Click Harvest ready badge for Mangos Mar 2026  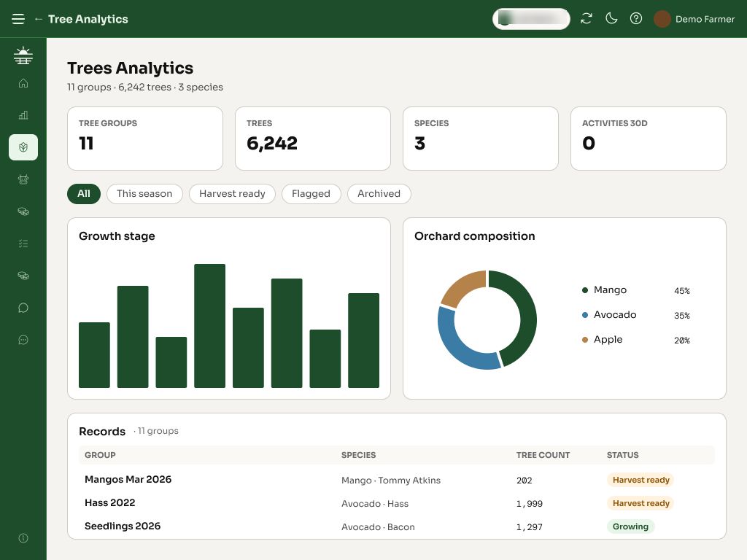click(640, 480)
